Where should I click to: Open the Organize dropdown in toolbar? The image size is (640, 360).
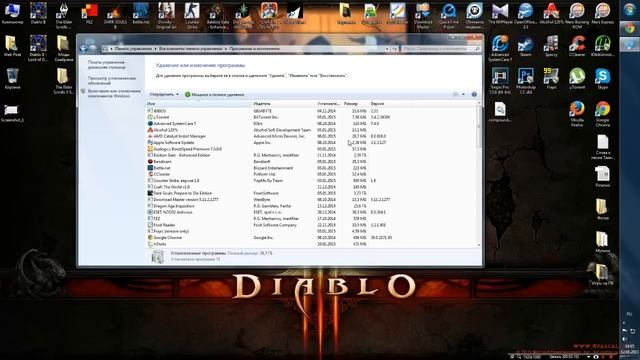pos(164,94)
